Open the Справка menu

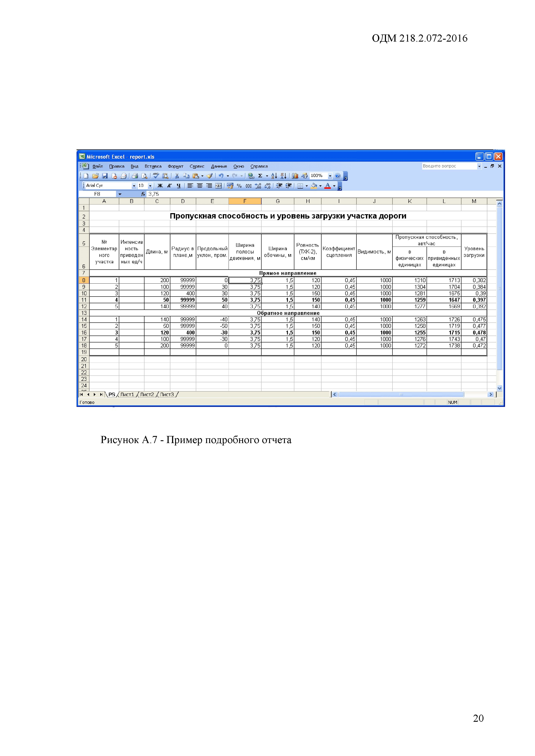259,166
